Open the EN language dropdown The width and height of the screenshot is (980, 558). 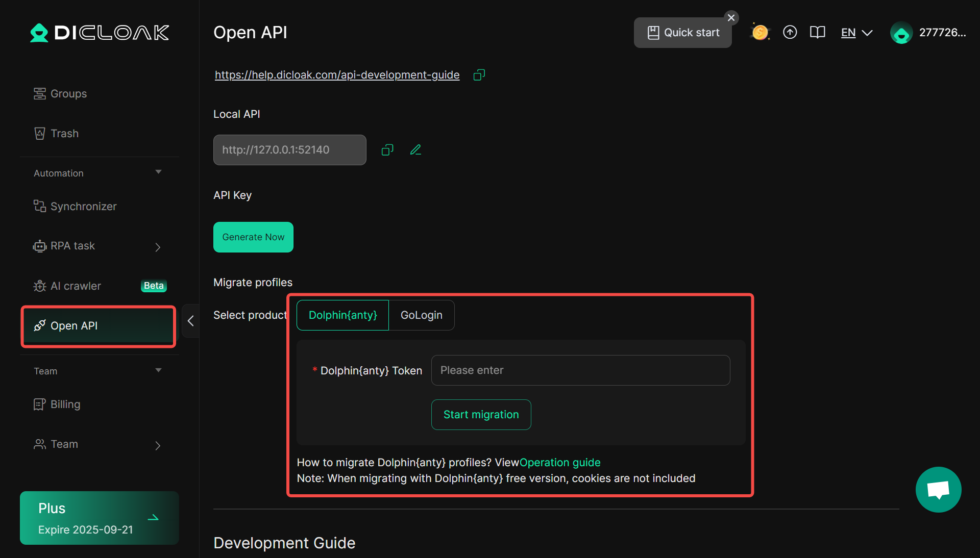click(857, 33)
